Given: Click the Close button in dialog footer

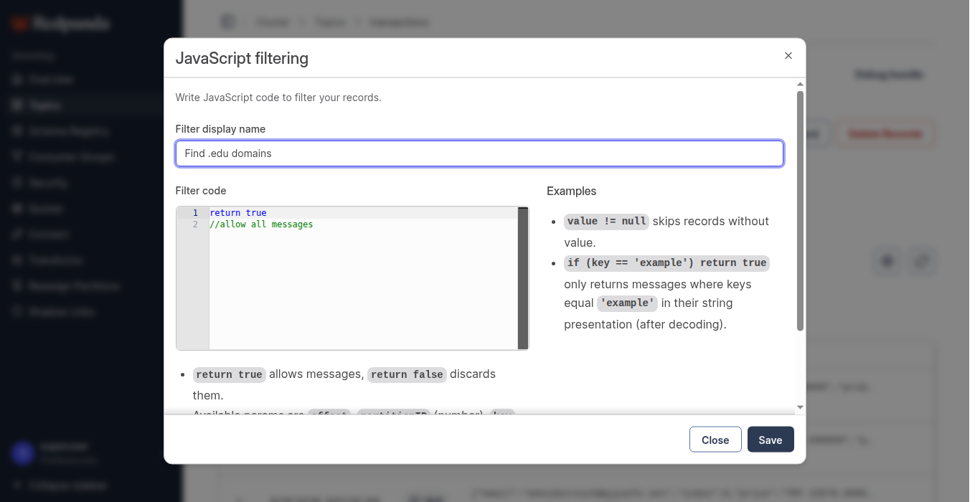Looking at the screenshot, I should coord(715,440).
